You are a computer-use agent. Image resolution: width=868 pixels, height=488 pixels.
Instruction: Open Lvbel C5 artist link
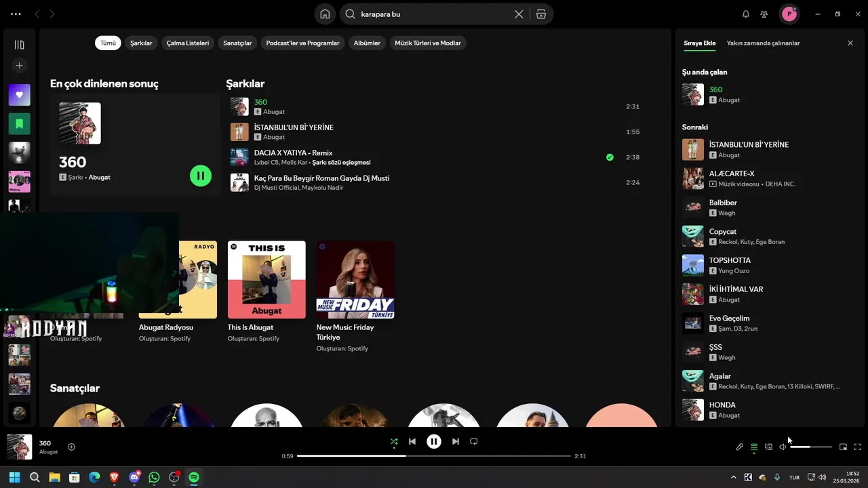[x=267, y=163]
